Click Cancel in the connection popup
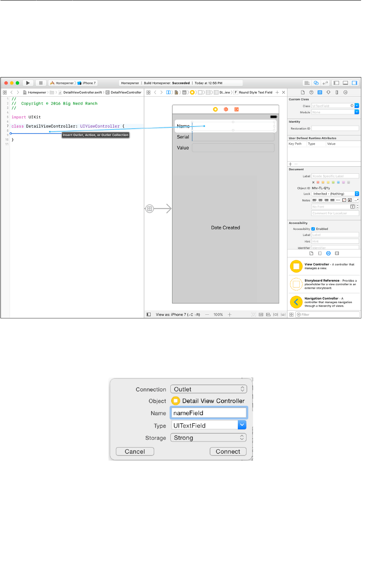This screenshot has width=392, height=583. point(135,452)
